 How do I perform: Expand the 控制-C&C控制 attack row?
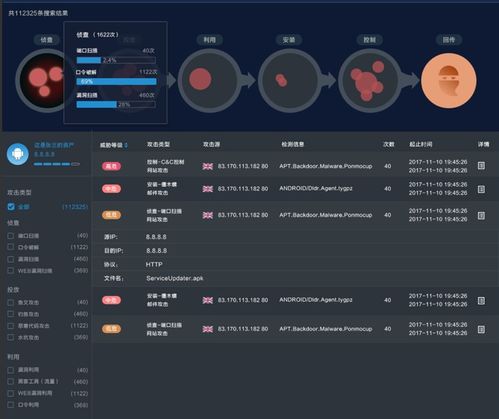click(x=295, y=166)
